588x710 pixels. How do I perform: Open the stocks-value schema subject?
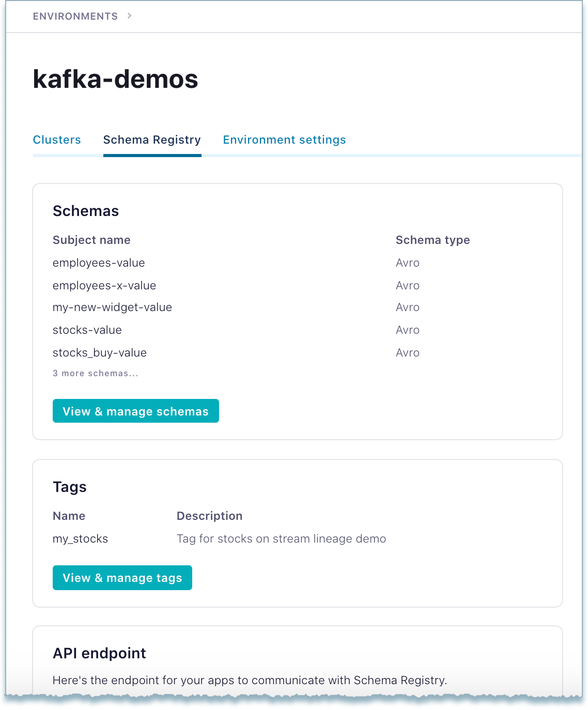pyautogui.click(x=87, y=330)
